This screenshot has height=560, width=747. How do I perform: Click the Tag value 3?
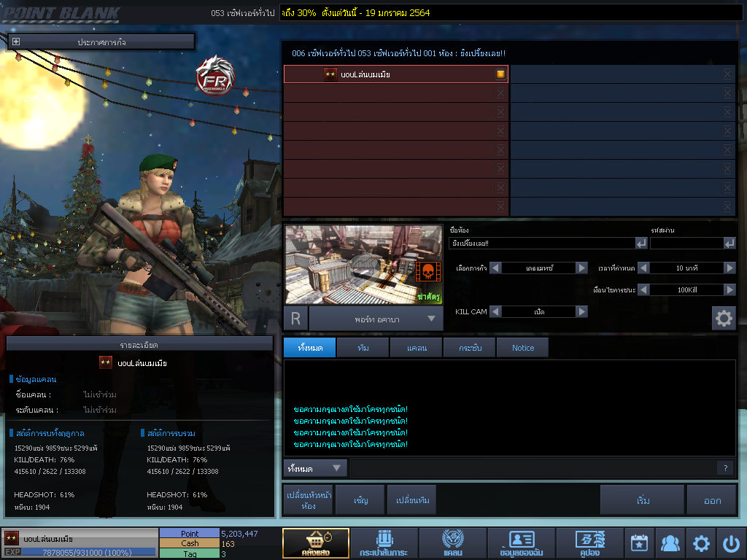(x=223, y=554)
